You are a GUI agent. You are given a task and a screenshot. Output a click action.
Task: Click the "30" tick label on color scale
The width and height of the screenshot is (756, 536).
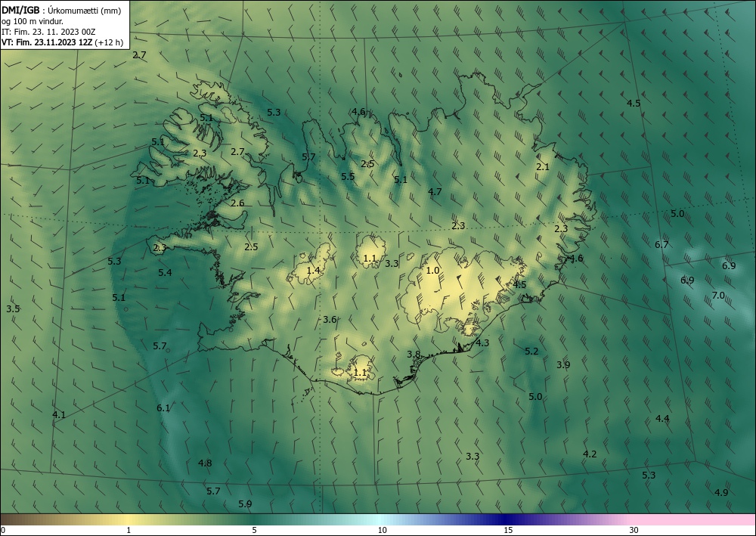point(634,530)
